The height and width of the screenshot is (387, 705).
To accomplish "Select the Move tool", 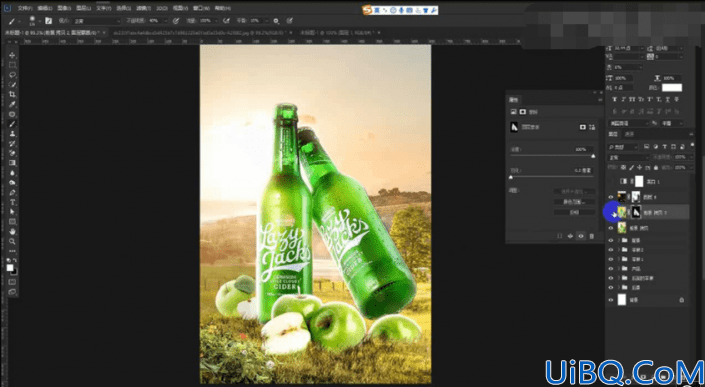I will click(13, 55).
